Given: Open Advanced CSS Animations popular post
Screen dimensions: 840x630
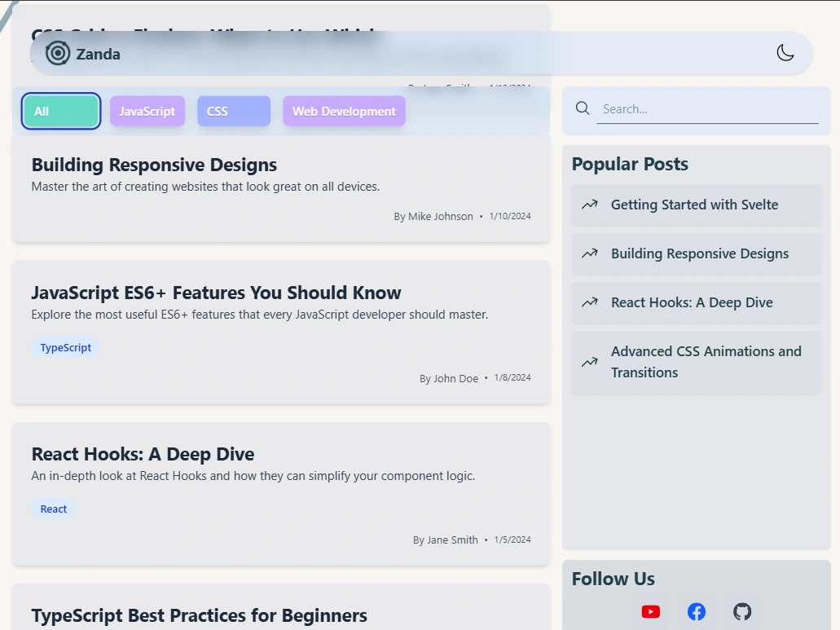Looking at the screenshot, I should pos(706,362).
